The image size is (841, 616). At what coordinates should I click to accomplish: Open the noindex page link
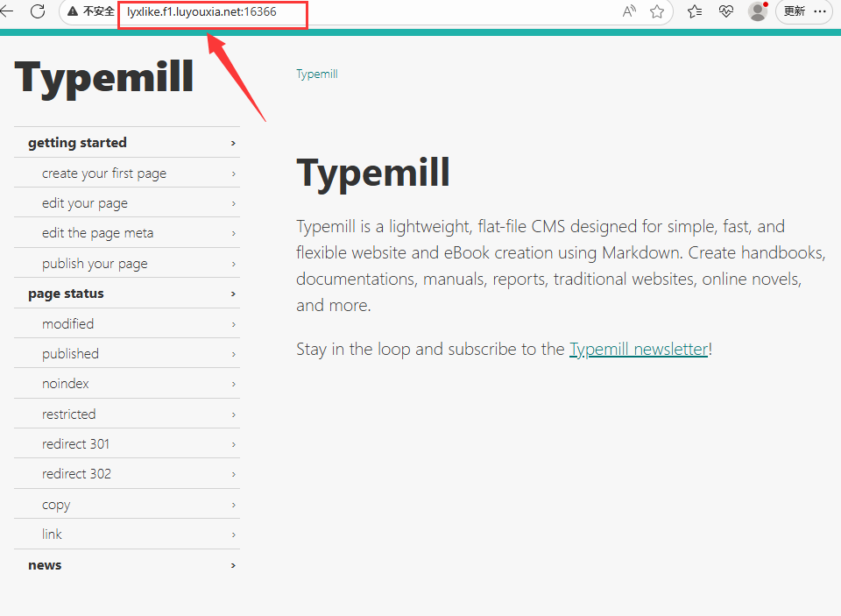click(x=126, y=384)
